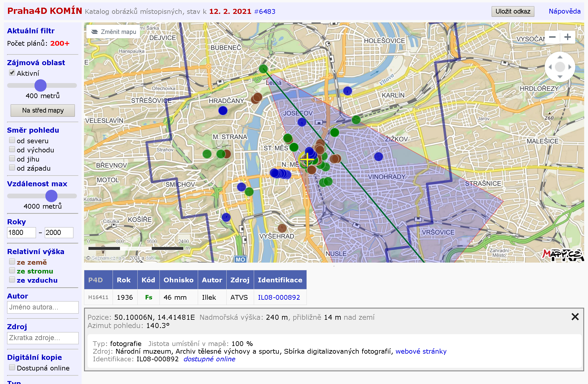Select brown marker pair near Hradčany

click(256, 98)
